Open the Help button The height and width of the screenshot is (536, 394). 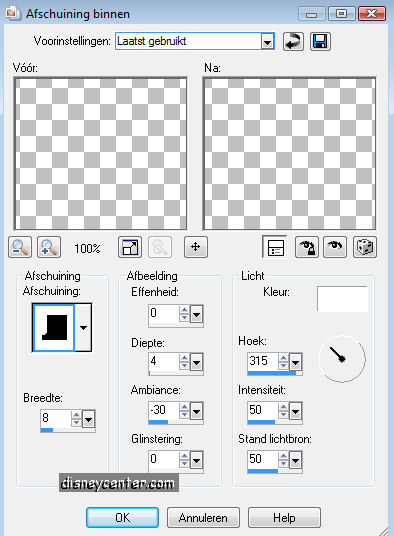pyautogui.click(x=284, y=518)
